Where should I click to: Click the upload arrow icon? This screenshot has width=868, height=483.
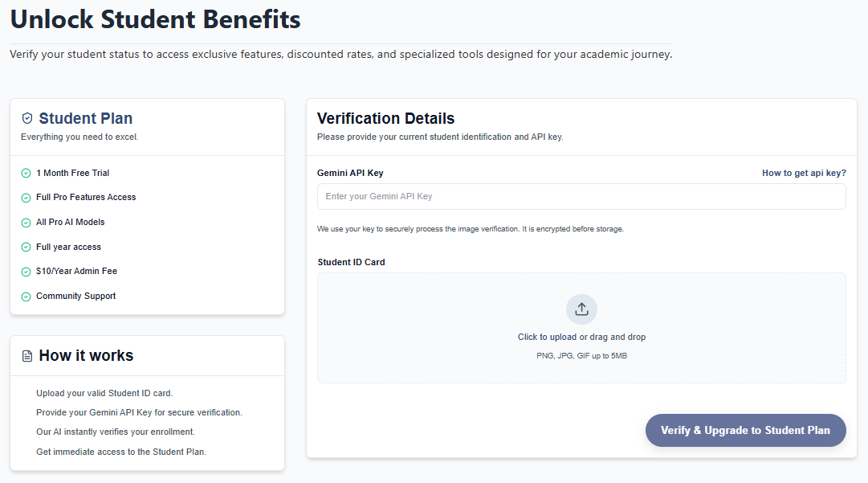(581, 309)
